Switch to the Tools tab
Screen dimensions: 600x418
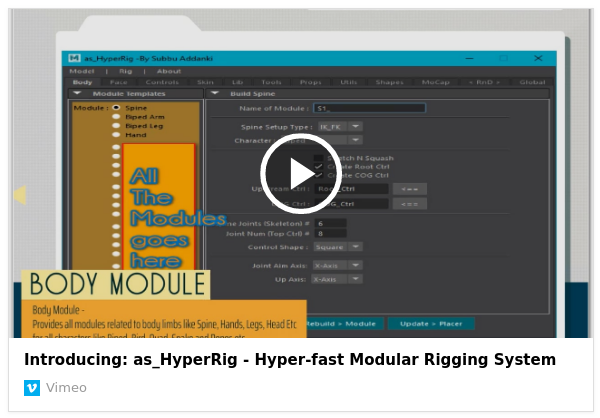271,82
